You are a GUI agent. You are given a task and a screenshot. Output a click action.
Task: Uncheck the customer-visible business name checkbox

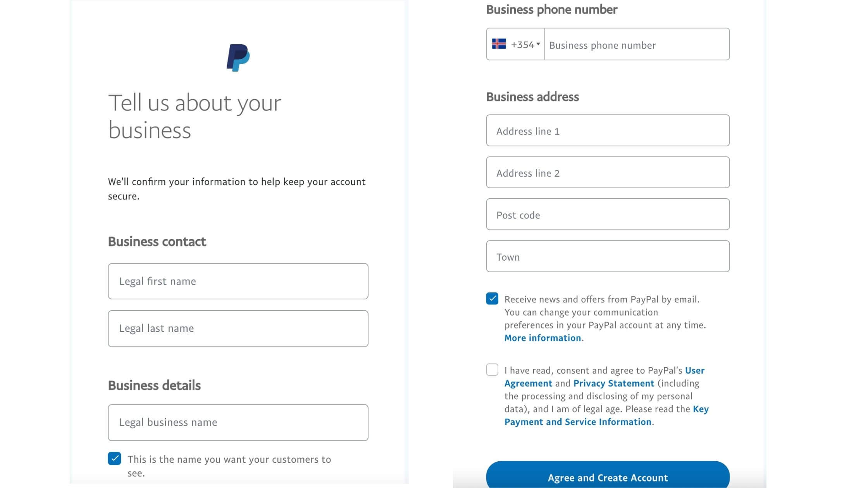click(114, 458)
